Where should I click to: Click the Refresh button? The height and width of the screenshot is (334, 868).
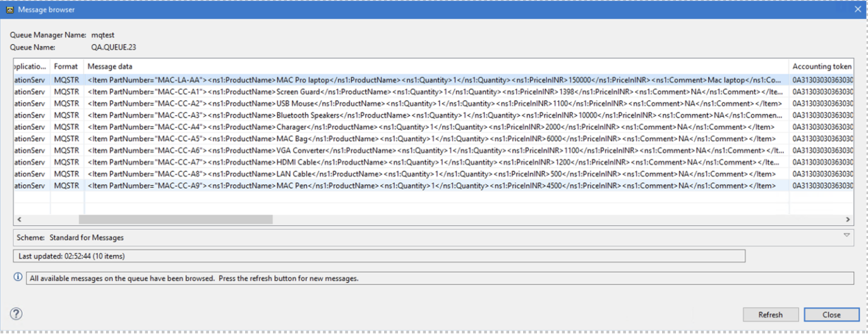[x=770, y=314]
